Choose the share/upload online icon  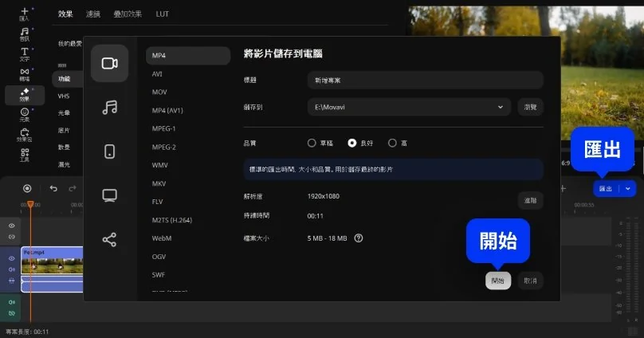(x=110, y=239)
